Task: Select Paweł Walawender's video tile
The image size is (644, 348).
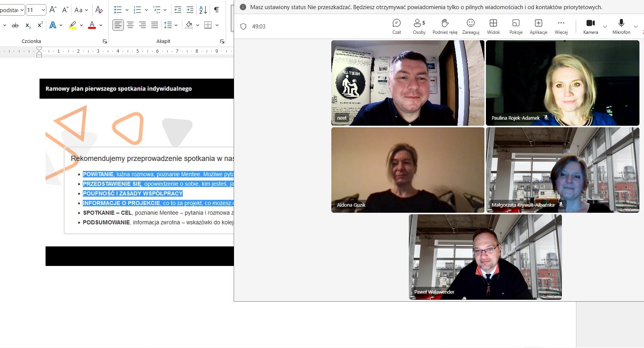Action: pos(485,257)
